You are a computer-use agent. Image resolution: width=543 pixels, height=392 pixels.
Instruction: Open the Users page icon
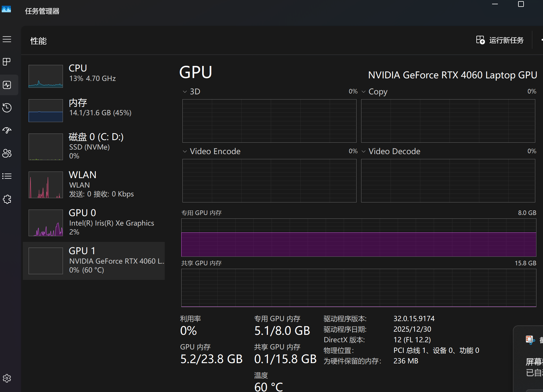[7, 153]
